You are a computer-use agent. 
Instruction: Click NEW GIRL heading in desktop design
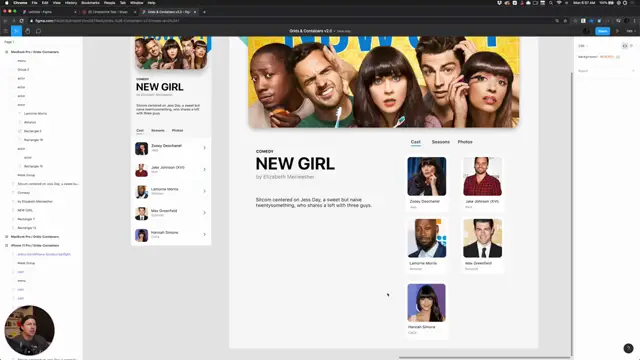[x=295, y=164]
